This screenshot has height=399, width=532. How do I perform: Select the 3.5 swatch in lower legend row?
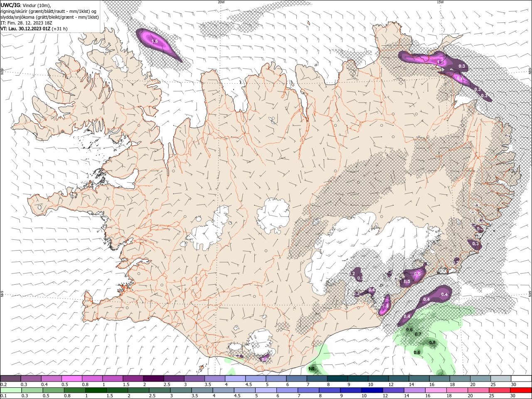203,390
